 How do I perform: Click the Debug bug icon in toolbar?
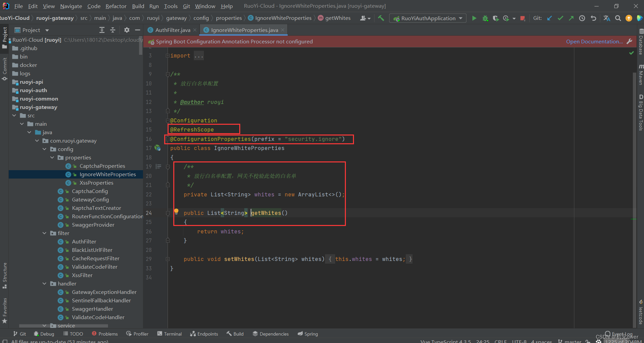coord(485,18)
